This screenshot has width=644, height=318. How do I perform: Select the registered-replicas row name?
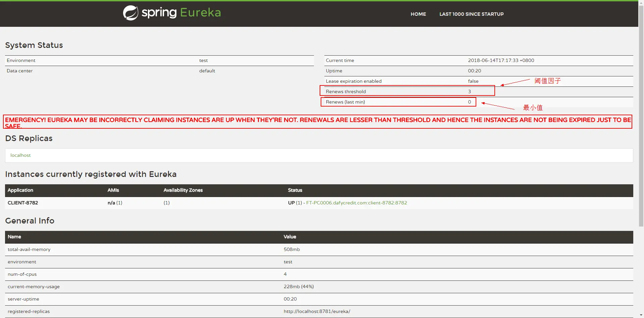[x=29, y=311]
